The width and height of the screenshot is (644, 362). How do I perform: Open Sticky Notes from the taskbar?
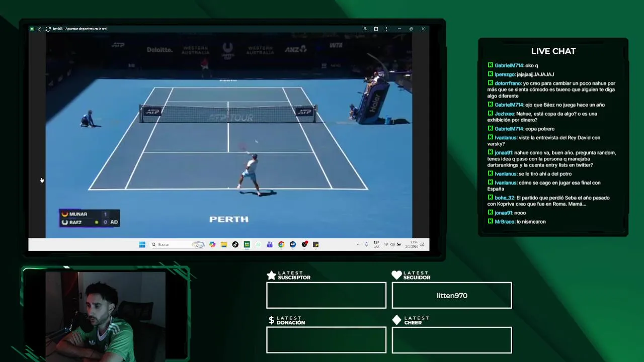(316, 244)
